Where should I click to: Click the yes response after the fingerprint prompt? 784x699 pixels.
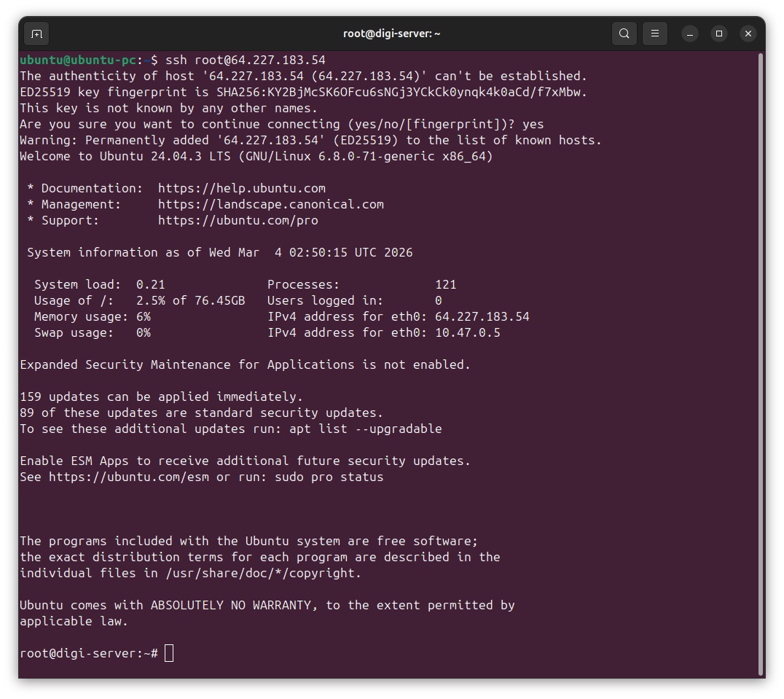click(x=533, y=124)
